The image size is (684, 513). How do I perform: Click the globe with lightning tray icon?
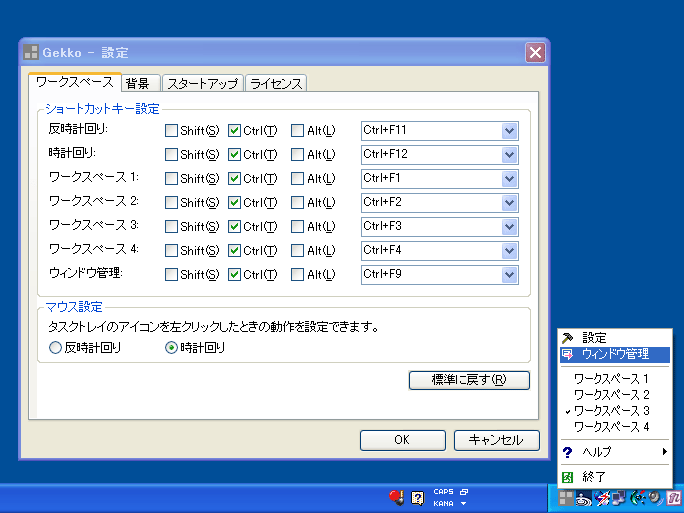pyautogui.click(x=602, y=498)
